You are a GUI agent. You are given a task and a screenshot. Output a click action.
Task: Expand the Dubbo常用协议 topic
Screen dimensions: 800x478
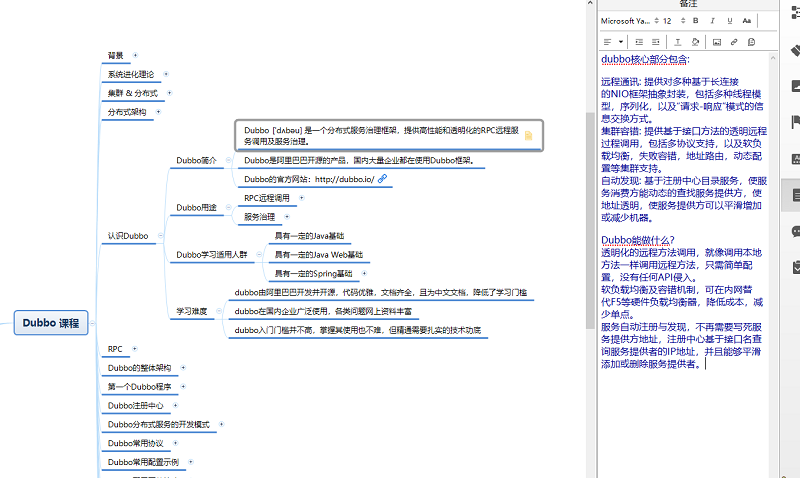[175, 443]
